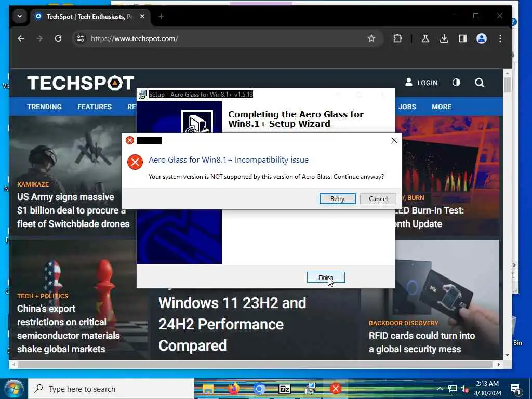Image resolution: width=532 pixels, height=399 pixels.
Task: Click Finish in the Aero Glass setup wizard
Action: pyautogui.click(x=326, y=277)
